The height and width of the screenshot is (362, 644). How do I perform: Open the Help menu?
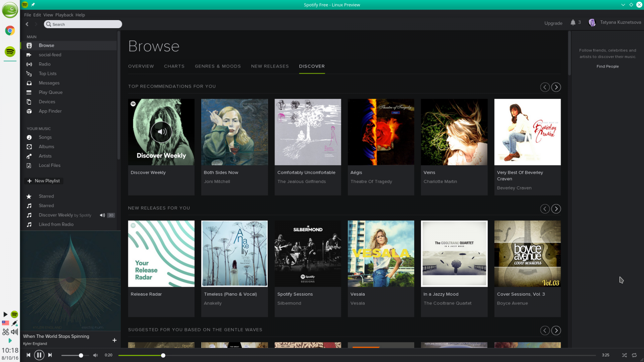[x=80, y=15]
